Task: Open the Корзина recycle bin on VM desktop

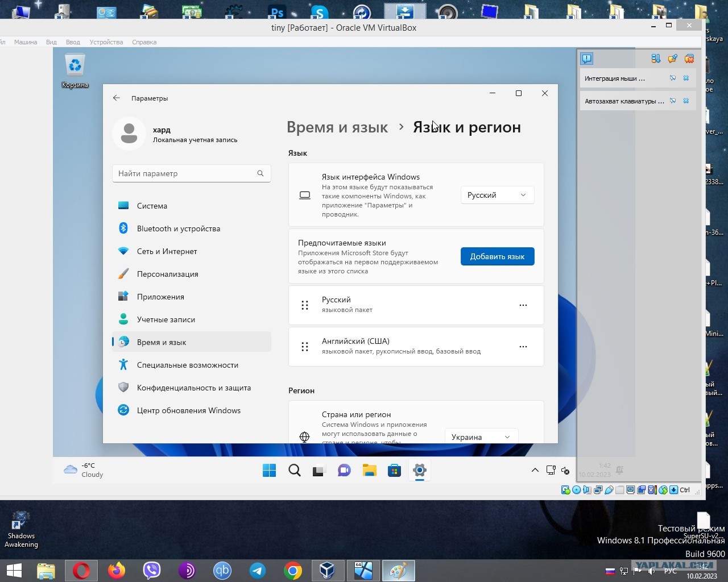Action: (x=75, y=72)
